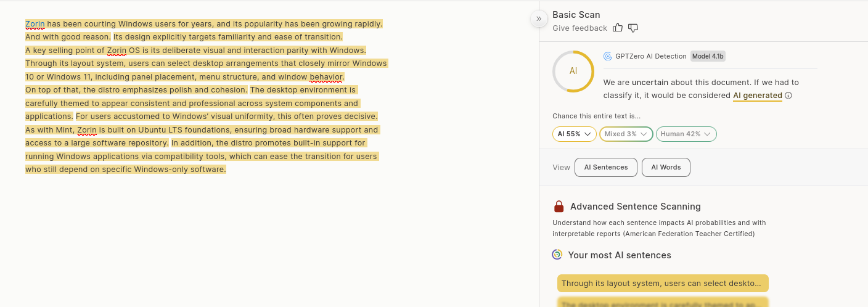
Task: Open the Human 42% dropdown
Action: 686,134
